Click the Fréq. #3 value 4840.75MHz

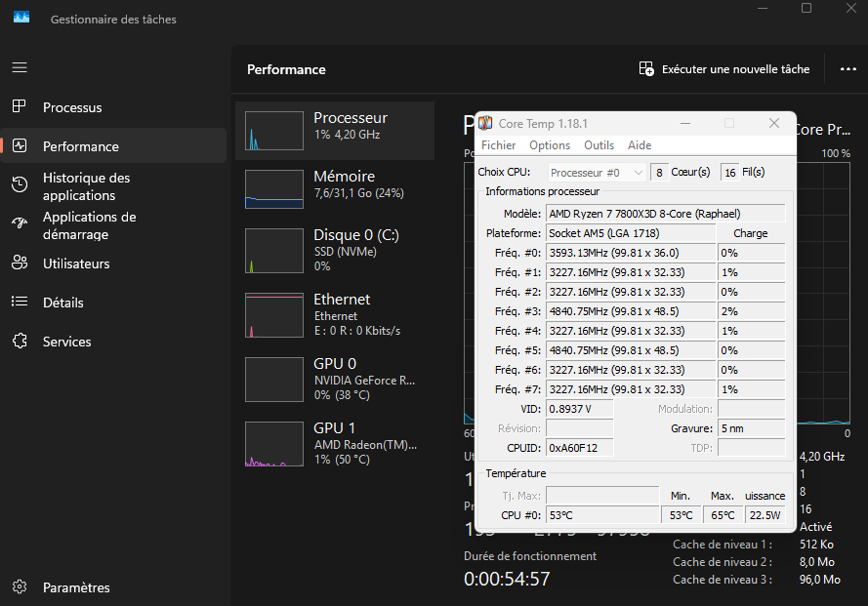click(x=631, y=311)
